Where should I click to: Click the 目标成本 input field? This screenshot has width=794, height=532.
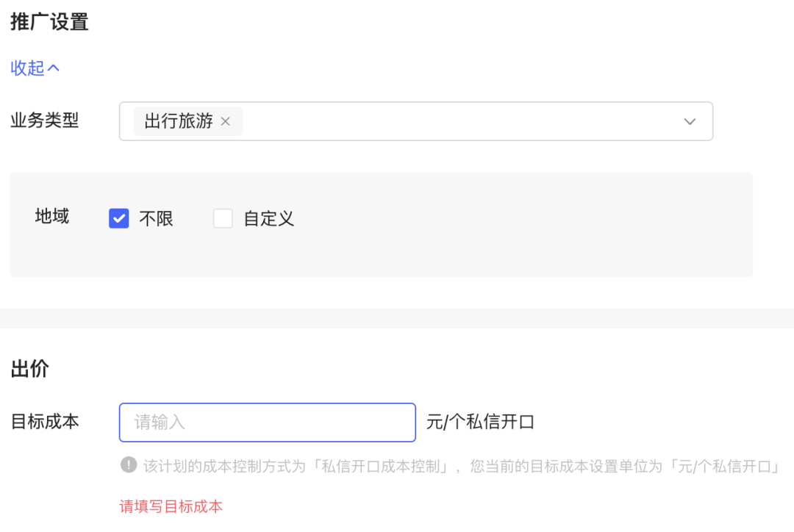[x=267, y=423]
